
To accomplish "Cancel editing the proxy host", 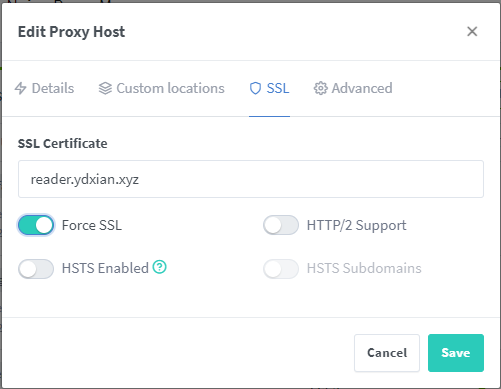I will 387,353.
